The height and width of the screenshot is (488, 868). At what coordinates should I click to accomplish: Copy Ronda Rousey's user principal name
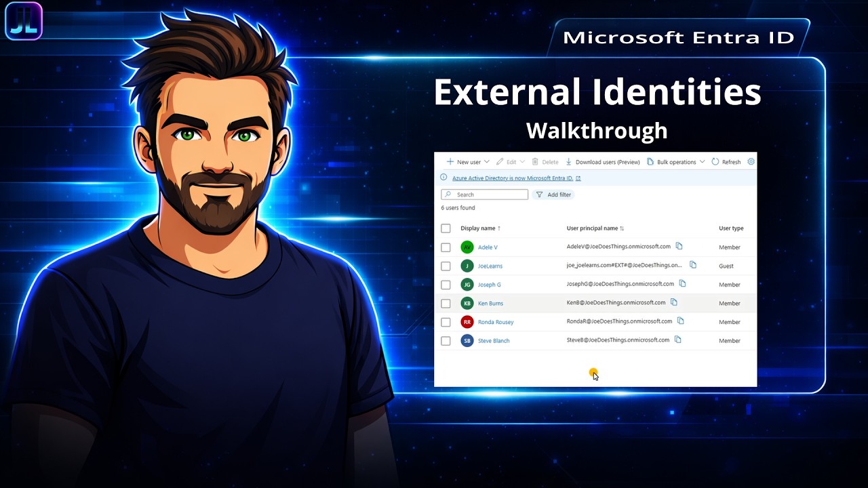681,321
